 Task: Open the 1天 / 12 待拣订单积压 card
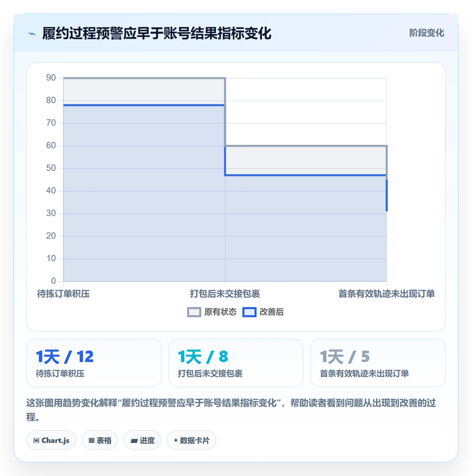[94, 363]
